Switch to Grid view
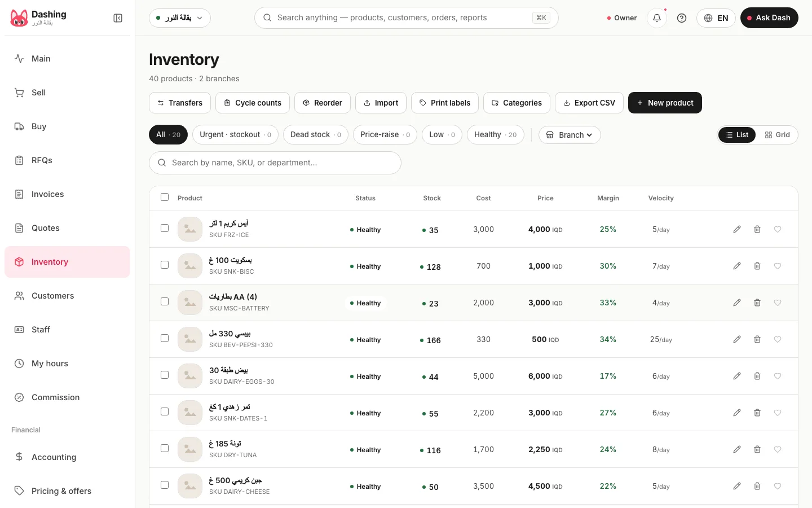Screen dimensions: 812x508 pyautogui.click(x=777, y=135)
